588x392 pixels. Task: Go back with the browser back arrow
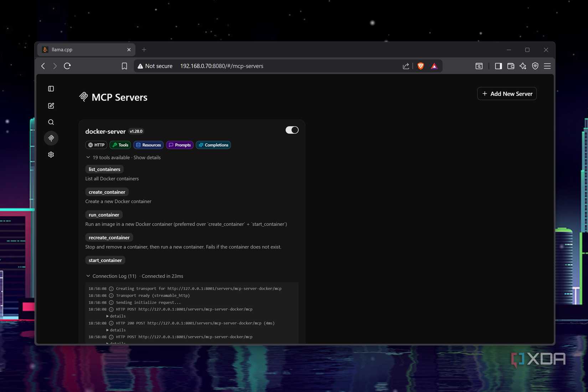coord(43,66)
